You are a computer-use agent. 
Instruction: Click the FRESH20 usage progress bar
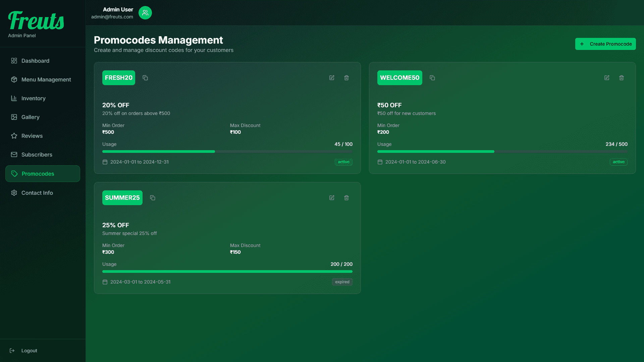(x=227, y=152)
